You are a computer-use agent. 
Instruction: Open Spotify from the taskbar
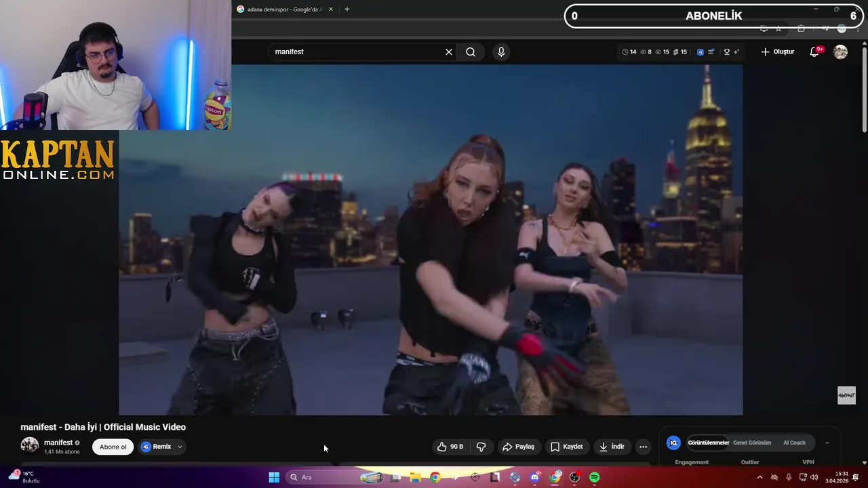click(595, 477)
